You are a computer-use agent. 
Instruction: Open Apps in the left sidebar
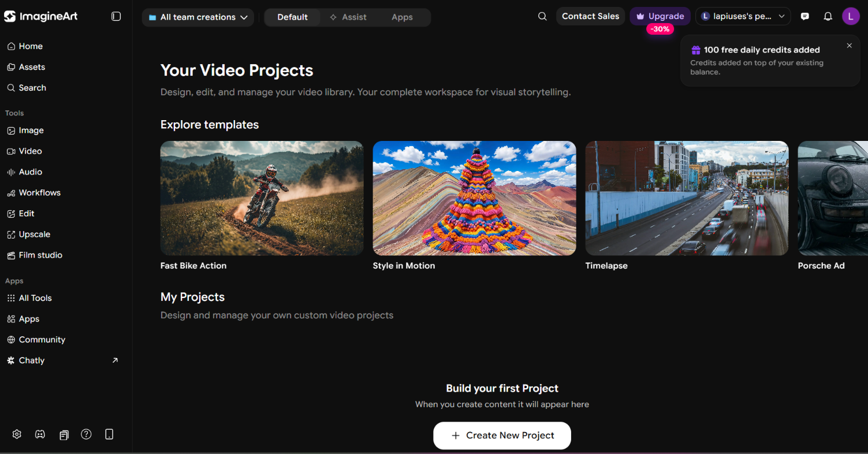pyautogui.click(x=23, y=319)
